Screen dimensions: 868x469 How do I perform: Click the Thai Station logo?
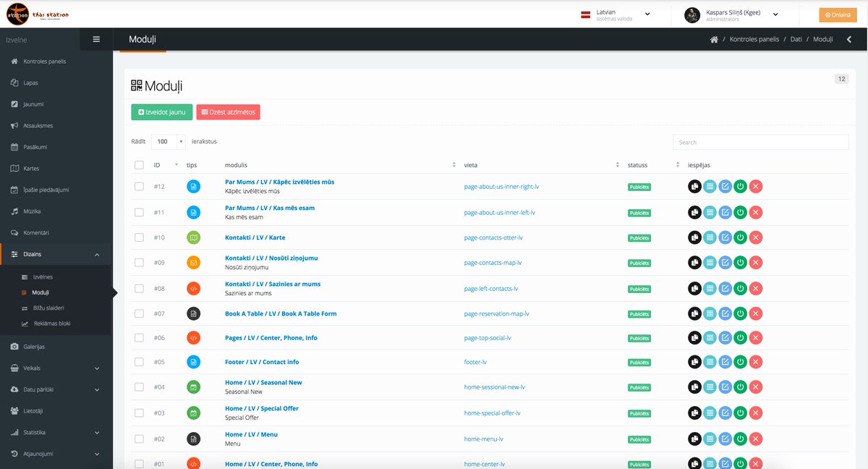point(36,14)
